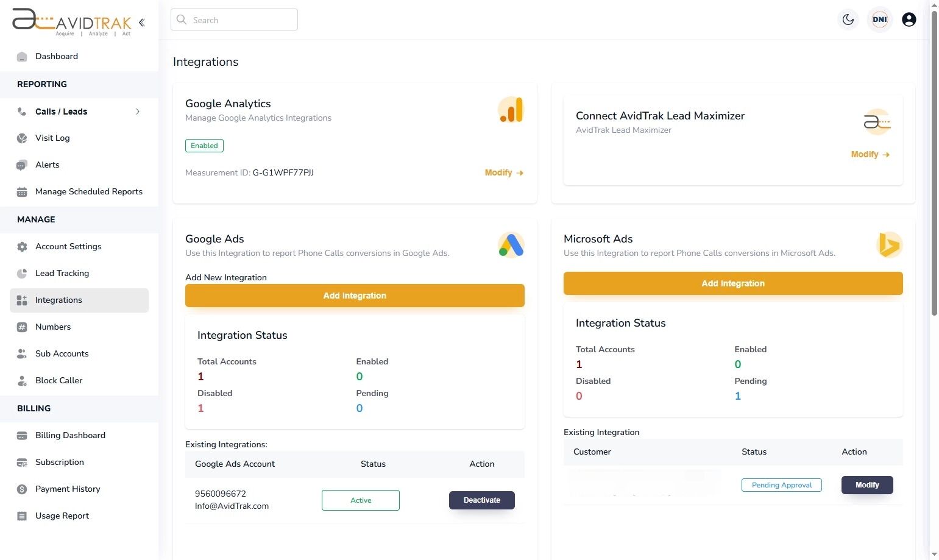Click inside the Search field
Image resolution: width=939 pixels, height=560 pixels.
click(x=234, y=19)
